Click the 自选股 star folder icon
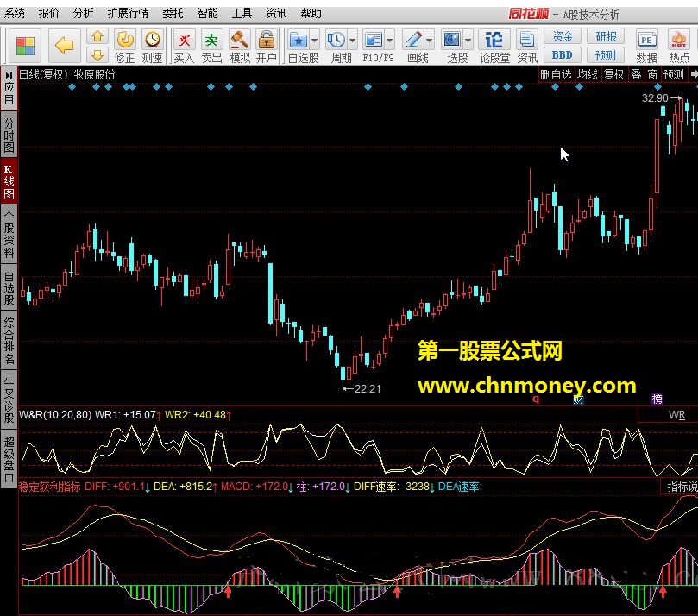This screenshot has width=698, height=616. point(299,41)
